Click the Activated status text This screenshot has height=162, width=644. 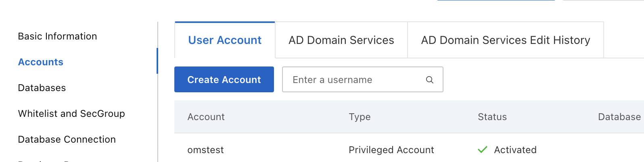(x=515, y=150)
